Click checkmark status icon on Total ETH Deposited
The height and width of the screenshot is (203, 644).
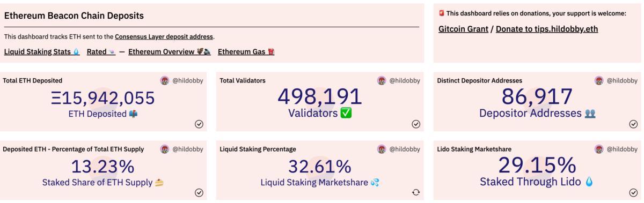pos(199,124)
